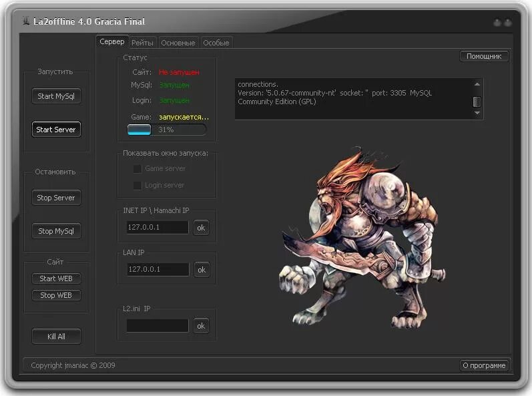The width and height of the screenshot is (532, 396).
Task: Click the 31% game startup progress bar
Action: click(x=167, y=130)
